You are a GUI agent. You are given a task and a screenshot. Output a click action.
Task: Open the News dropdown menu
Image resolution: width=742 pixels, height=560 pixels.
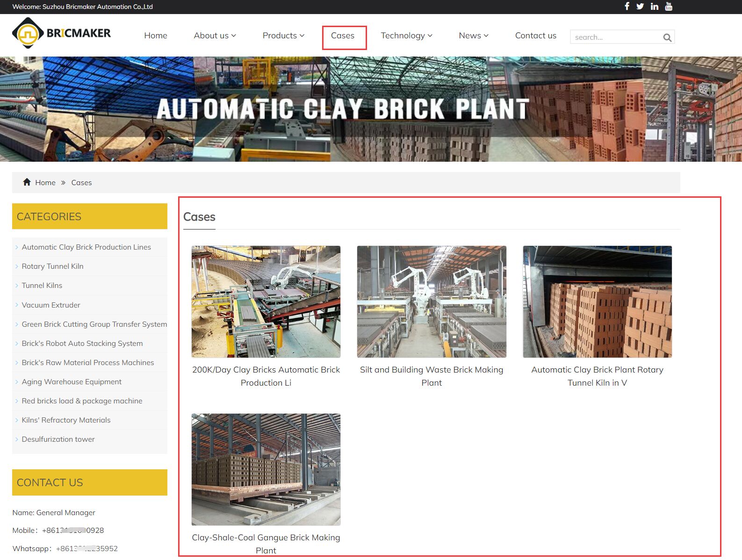(x=473, y=36)
